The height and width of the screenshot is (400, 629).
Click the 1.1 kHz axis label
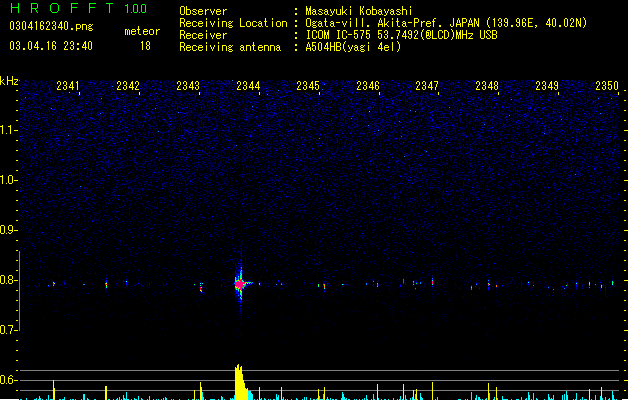pos(8,130)
